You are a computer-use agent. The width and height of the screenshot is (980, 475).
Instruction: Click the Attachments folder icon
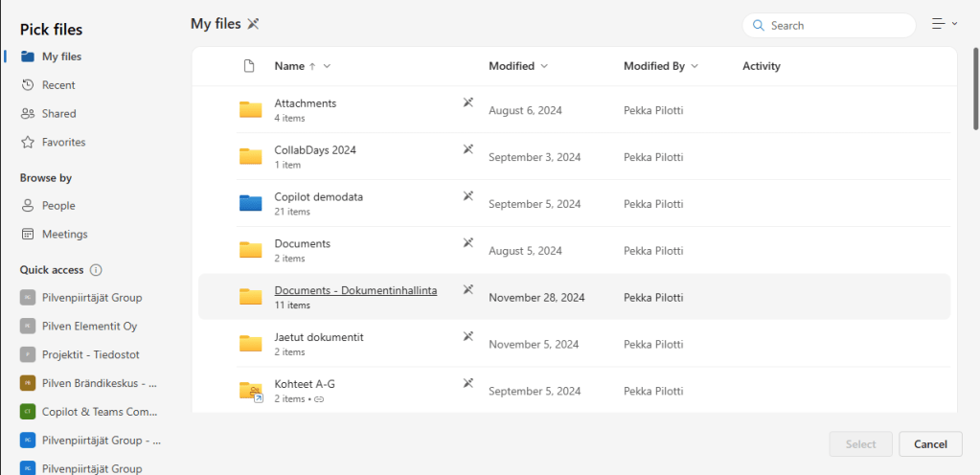point(250,109)
